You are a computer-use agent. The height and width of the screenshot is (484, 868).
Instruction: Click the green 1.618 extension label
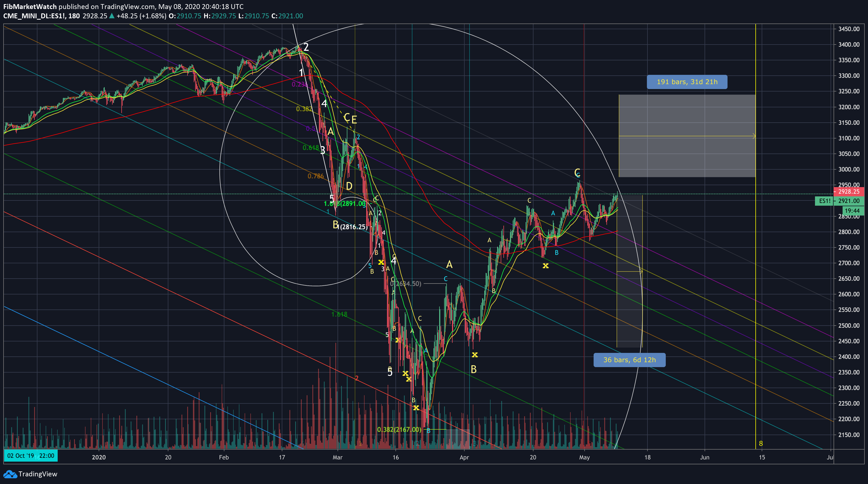click(x=339, y=314)
